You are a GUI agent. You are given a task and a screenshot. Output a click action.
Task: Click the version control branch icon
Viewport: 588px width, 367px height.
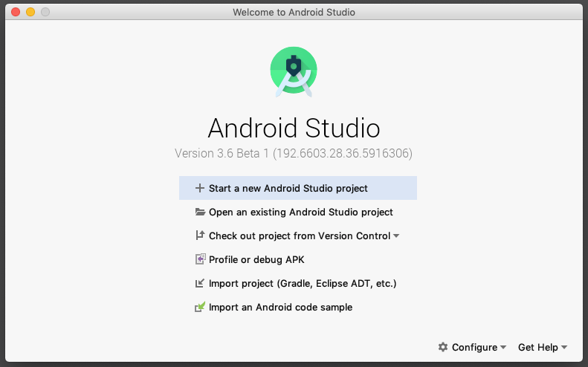pos(200,236)
